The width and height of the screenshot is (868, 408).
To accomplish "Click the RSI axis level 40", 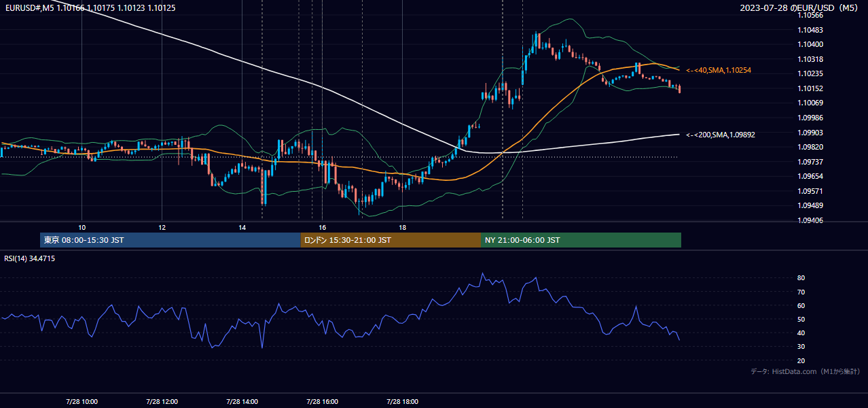I will click(801, 333).
